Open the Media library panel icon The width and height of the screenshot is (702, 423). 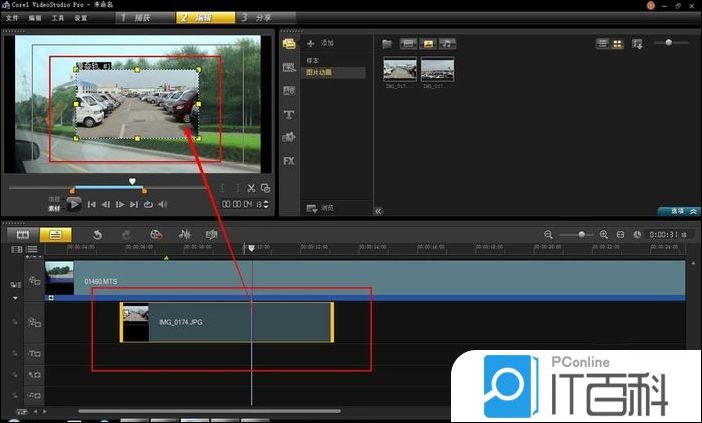tap(289, 44)
